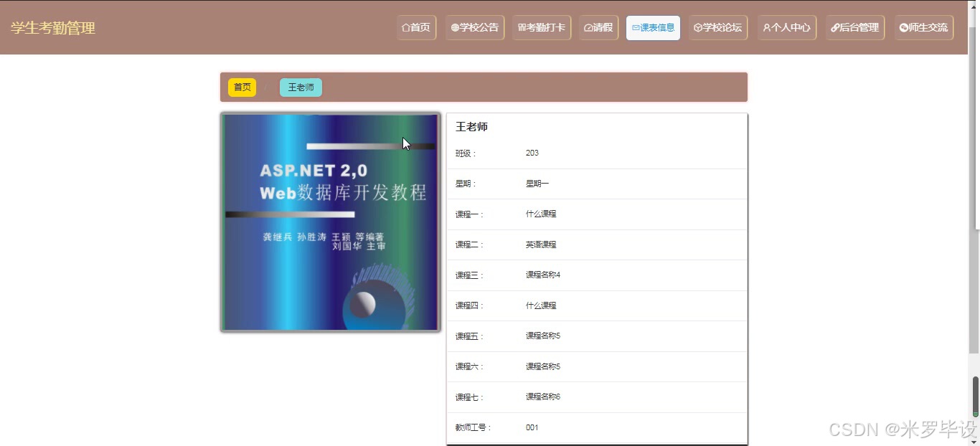
Task: Go to 考勤打卡 page
Action: (542, 28)
